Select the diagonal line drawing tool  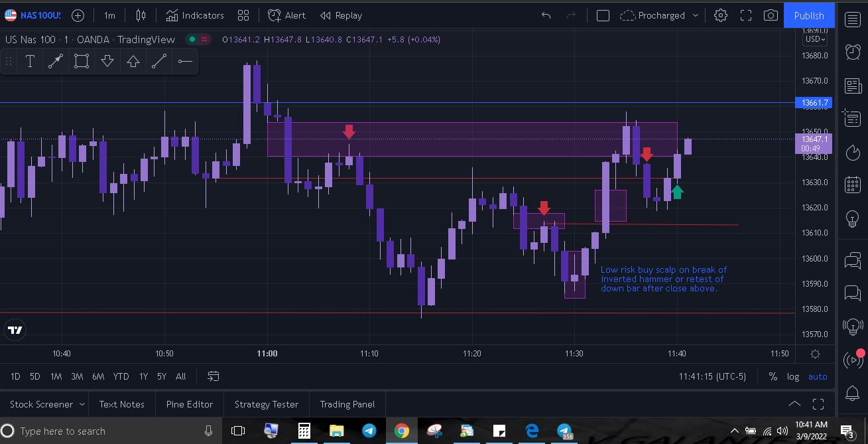[x=159, y=62]
